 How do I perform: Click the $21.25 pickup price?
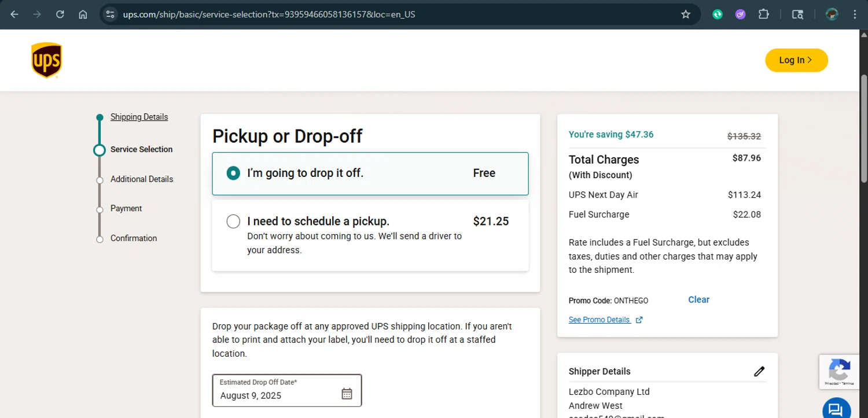pyautogui.click(x=491, y=221)
